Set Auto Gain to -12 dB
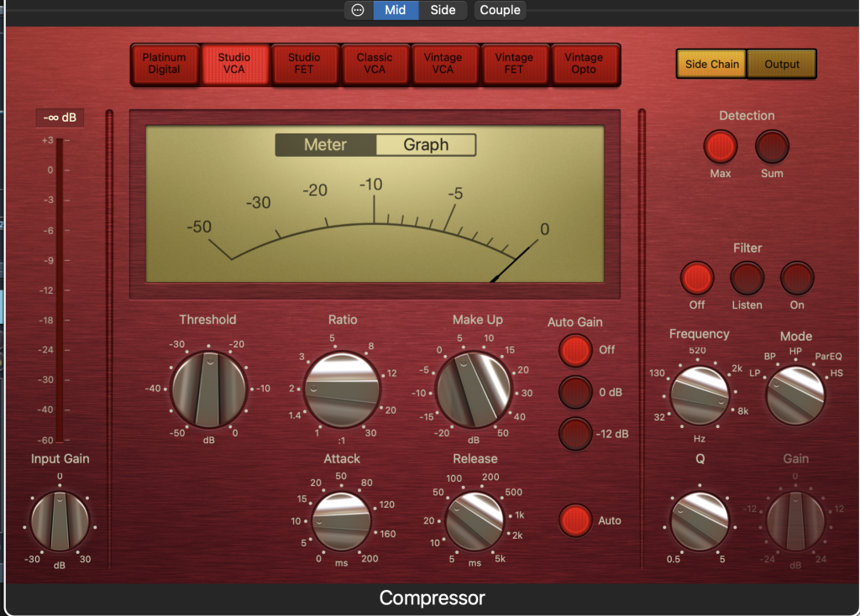This screenshot has height=616, width=860. [x=576, y=434]
